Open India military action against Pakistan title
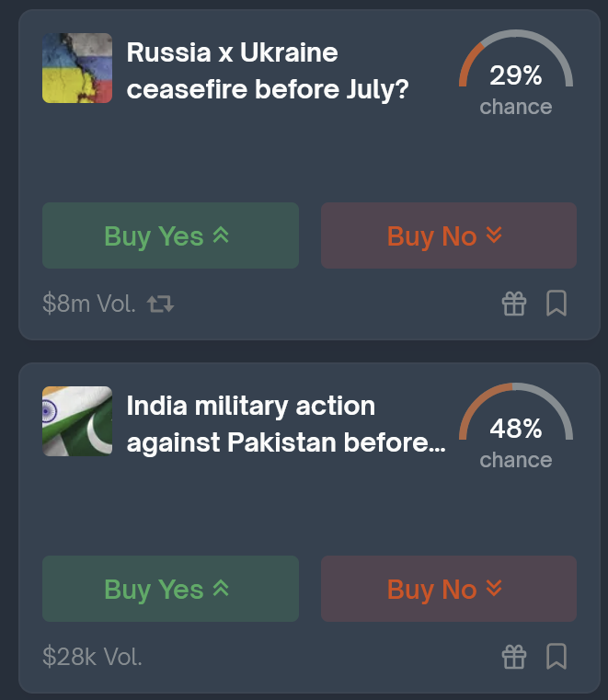The height and width of the screenshot is (700, 608). [x=286, y=424]
